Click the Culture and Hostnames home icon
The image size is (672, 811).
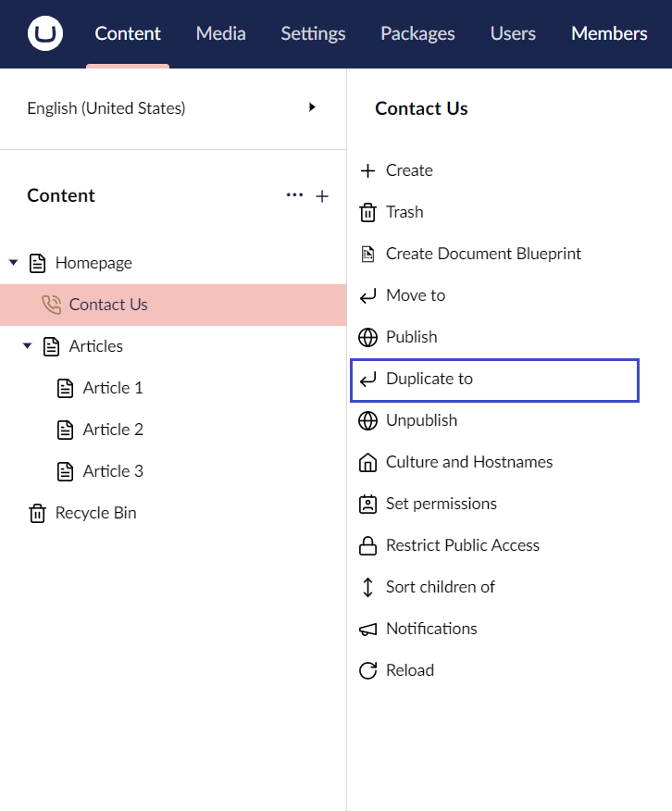click(x=368, y=462)
